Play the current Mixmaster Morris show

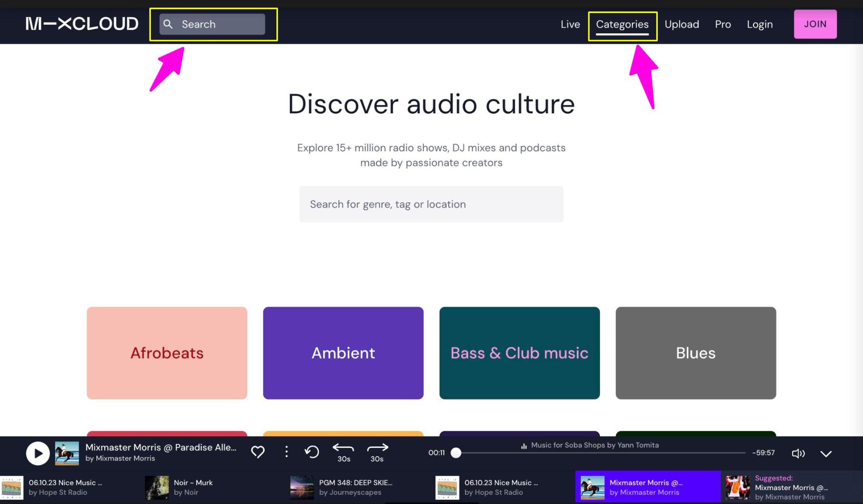pos(38,453)
